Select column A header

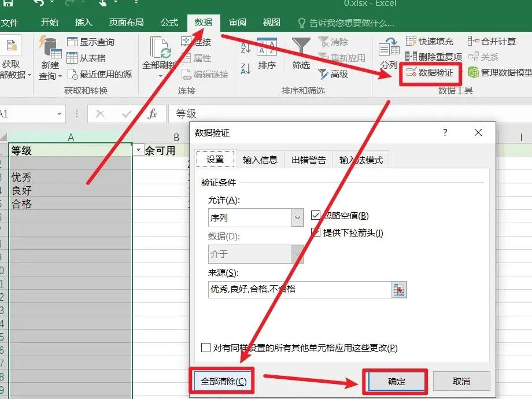point(71,137)
